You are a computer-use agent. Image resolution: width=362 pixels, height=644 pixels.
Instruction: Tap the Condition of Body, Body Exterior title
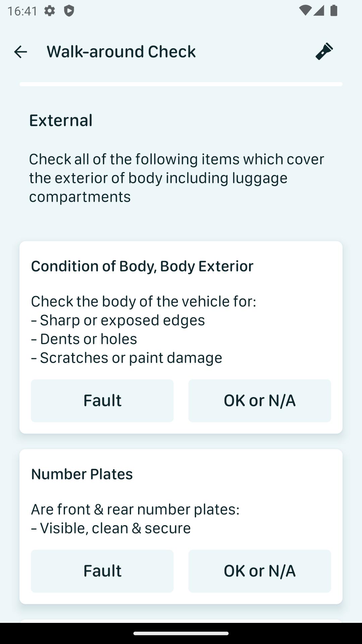click(142, 266)
